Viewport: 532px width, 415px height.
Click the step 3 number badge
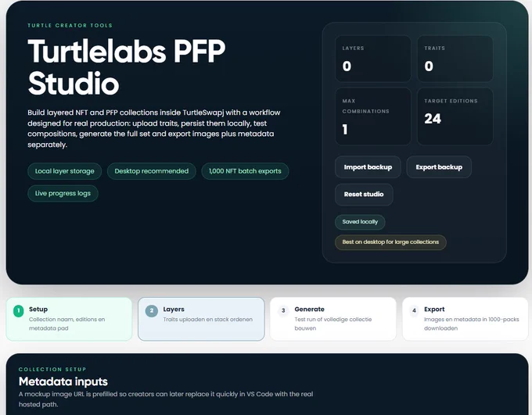click(x=283, y=310)
